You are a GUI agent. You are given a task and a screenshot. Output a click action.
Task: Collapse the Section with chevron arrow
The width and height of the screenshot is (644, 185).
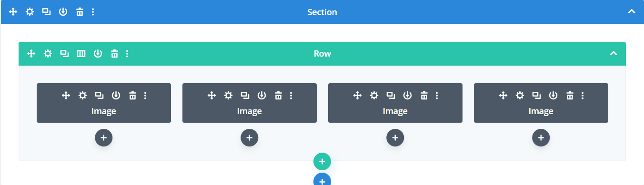coord(632,11)
